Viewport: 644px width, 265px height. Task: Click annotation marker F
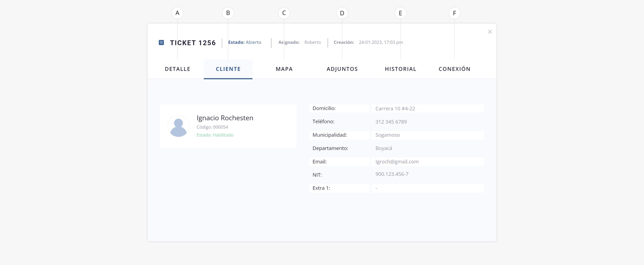coord(454,13)
